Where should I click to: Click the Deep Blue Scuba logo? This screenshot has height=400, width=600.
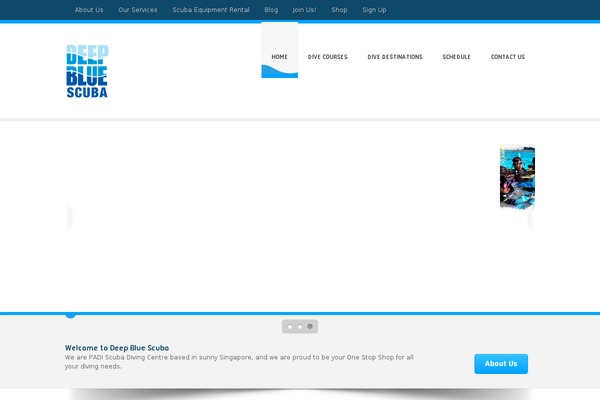click(87, 71)
